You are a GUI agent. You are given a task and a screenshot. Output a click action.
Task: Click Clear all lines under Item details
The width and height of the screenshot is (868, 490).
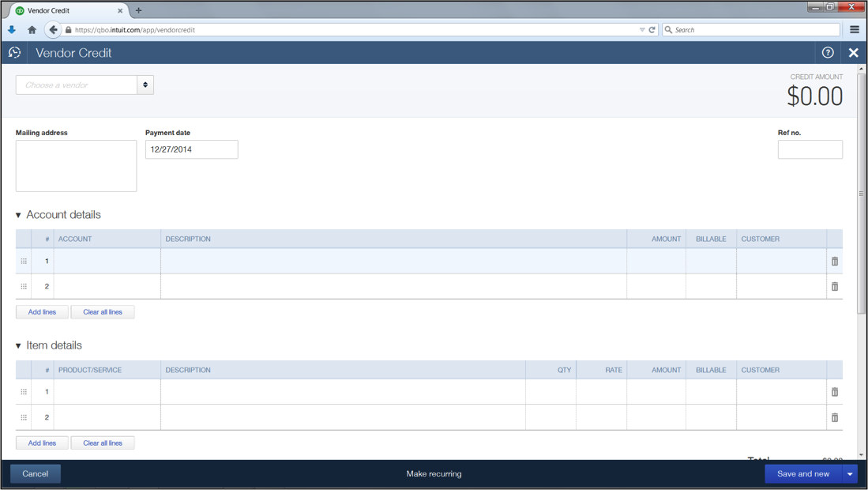(x=103, y=443)
